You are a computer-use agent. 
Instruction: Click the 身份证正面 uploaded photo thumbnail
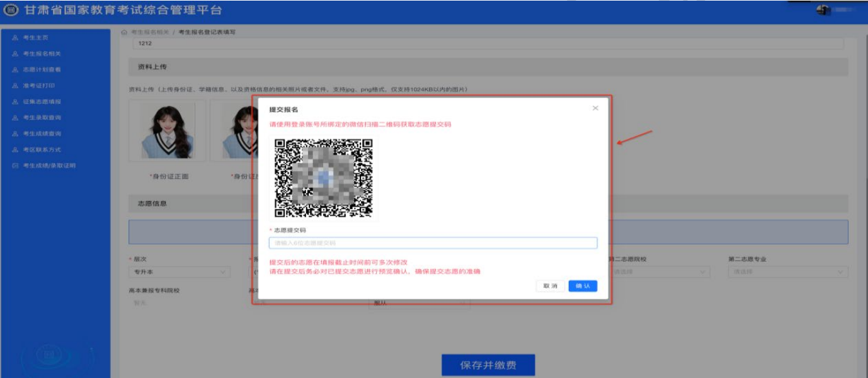click(x=168, y=131)
